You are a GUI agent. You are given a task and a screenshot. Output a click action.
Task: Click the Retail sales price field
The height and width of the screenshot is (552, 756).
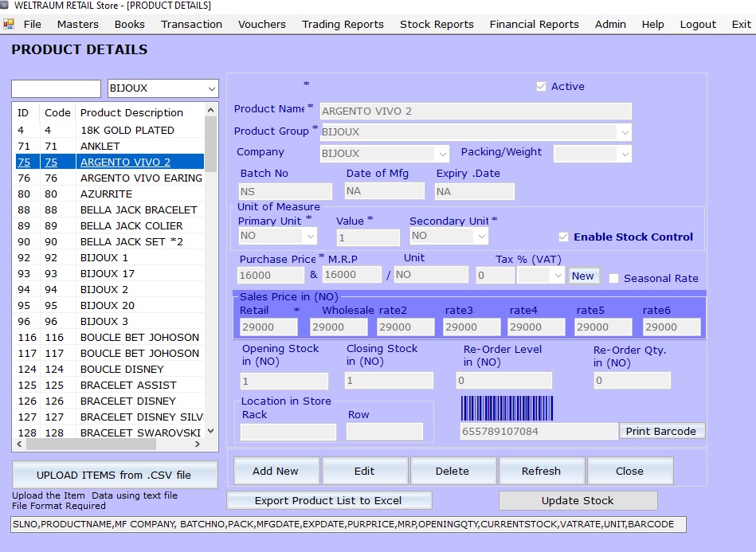268,327
